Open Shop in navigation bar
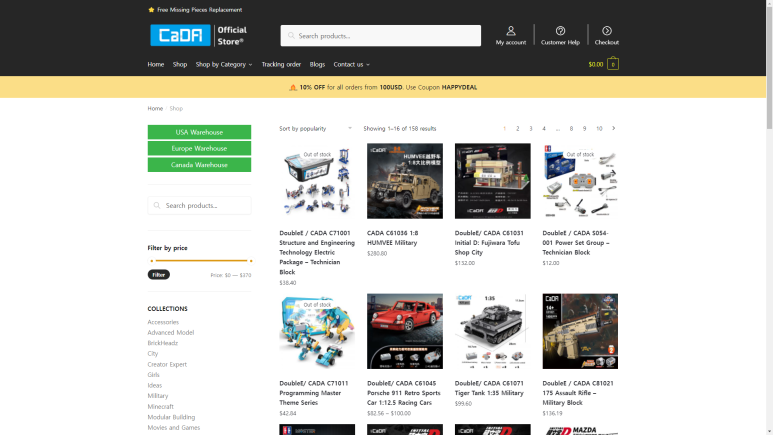The image size is (773, 435). [180, 64]
